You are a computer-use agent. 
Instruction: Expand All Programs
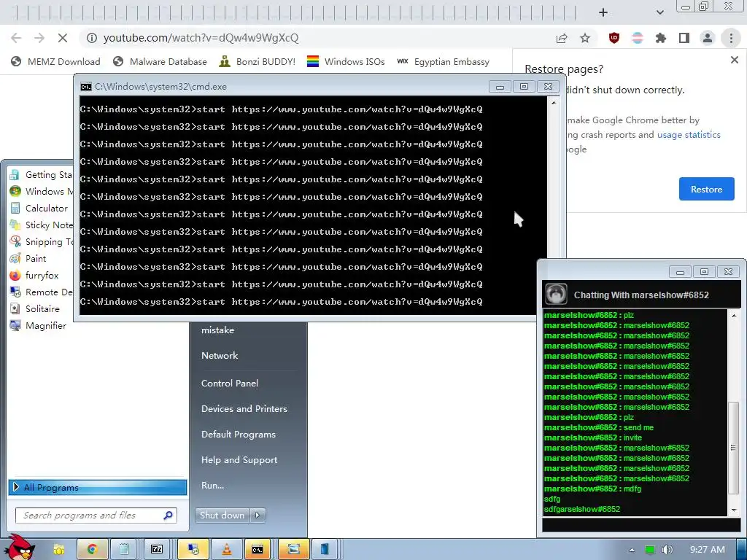98,487
